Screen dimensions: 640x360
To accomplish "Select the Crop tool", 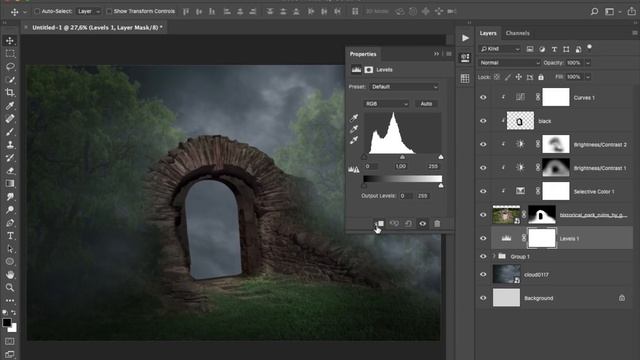I will 10,93.
